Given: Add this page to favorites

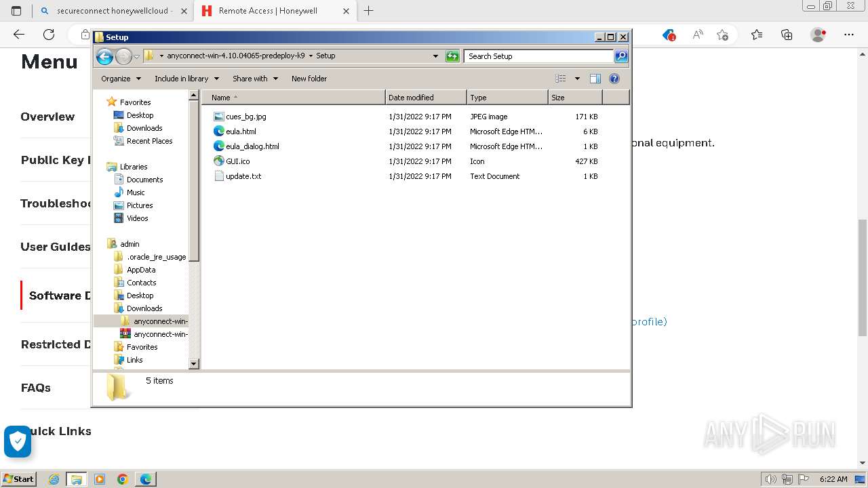Looking at the screenshot, I should [x=722, y=35].
